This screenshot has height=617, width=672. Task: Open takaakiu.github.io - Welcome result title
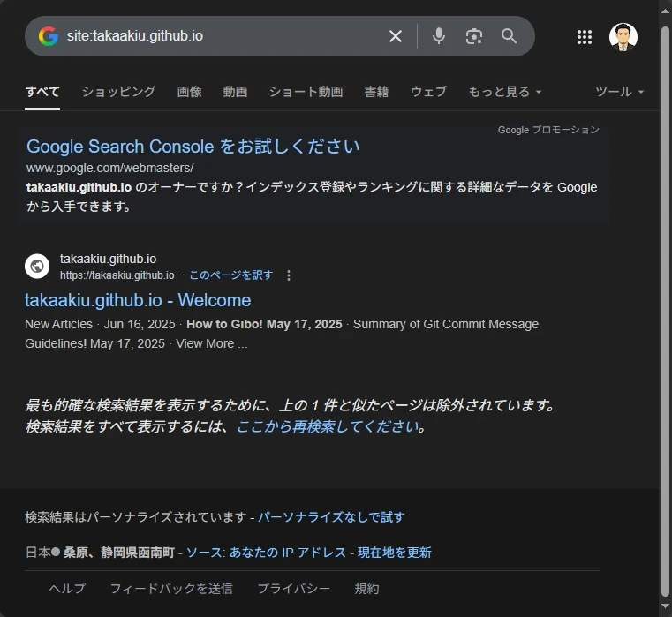138,300
